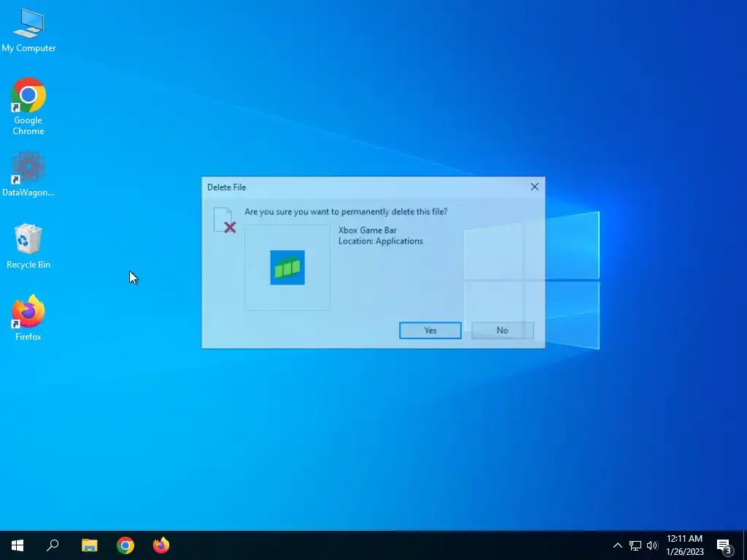Open the volume speaker tray icon
This screenshot has height=560, width=747.
pyautogui.click(x=652, y=545)
